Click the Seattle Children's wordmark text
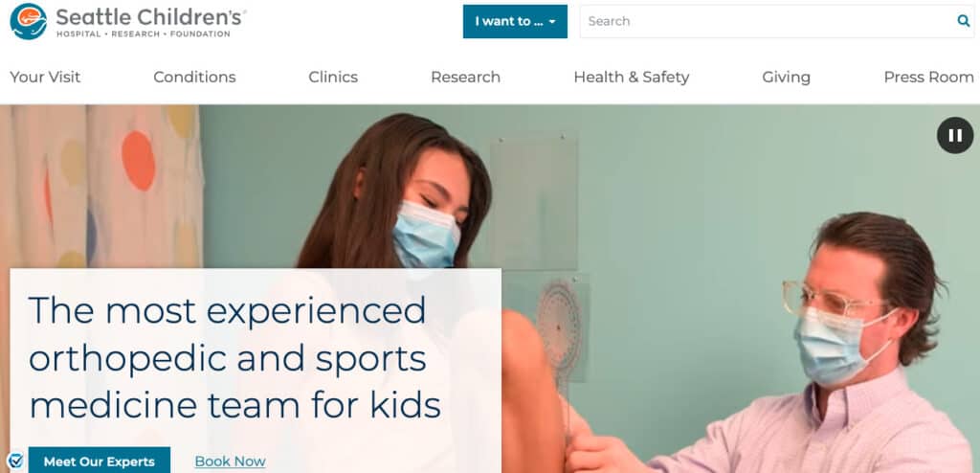The height and width of the screenshot is (473, 980). coord(150,17)
